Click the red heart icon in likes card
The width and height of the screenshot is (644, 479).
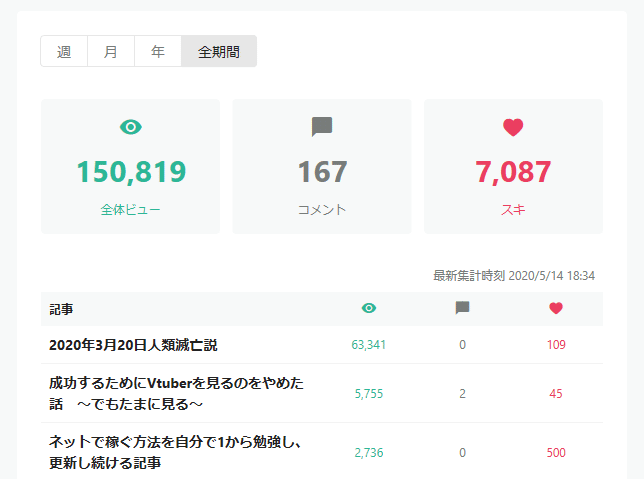pyautogui.click(x=513, y=127)
